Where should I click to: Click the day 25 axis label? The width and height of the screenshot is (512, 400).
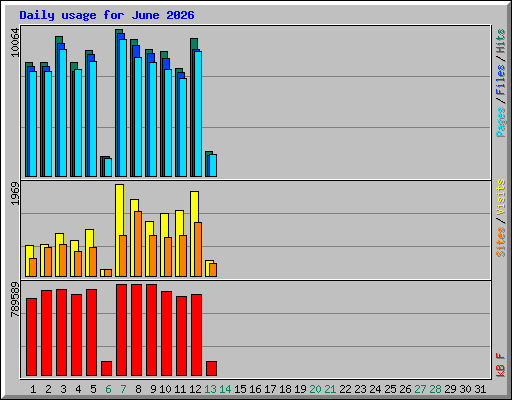tap(390, 389)
